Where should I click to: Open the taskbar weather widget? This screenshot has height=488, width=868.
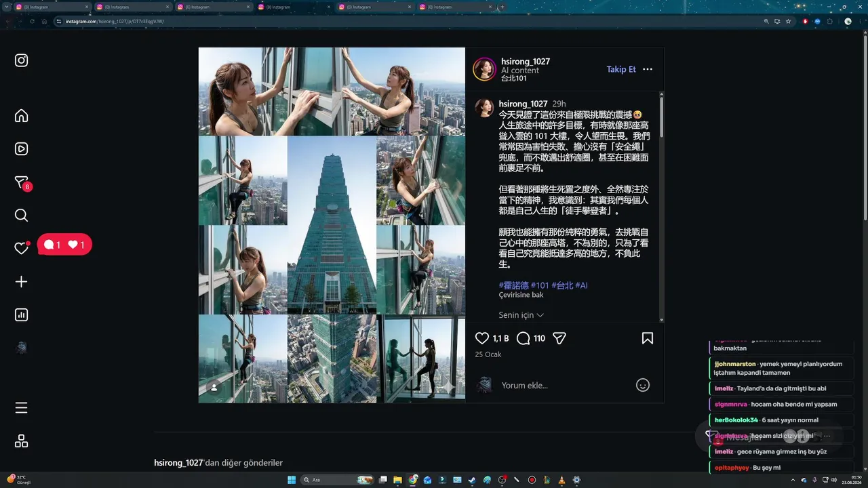click(x=19, y=479)
